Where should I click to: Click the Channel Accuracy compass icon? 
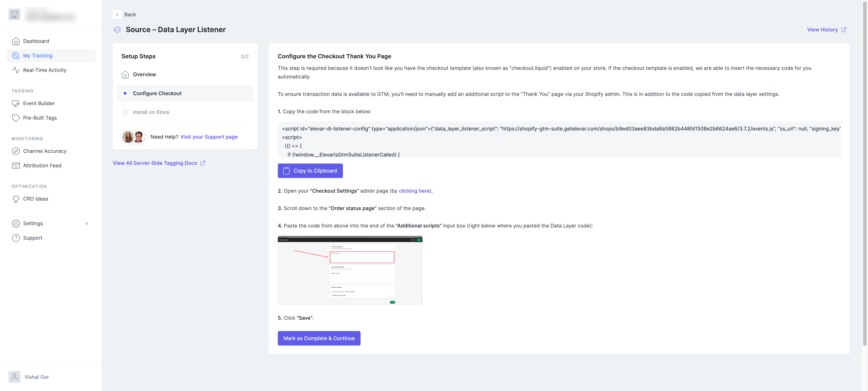(16, 151)
